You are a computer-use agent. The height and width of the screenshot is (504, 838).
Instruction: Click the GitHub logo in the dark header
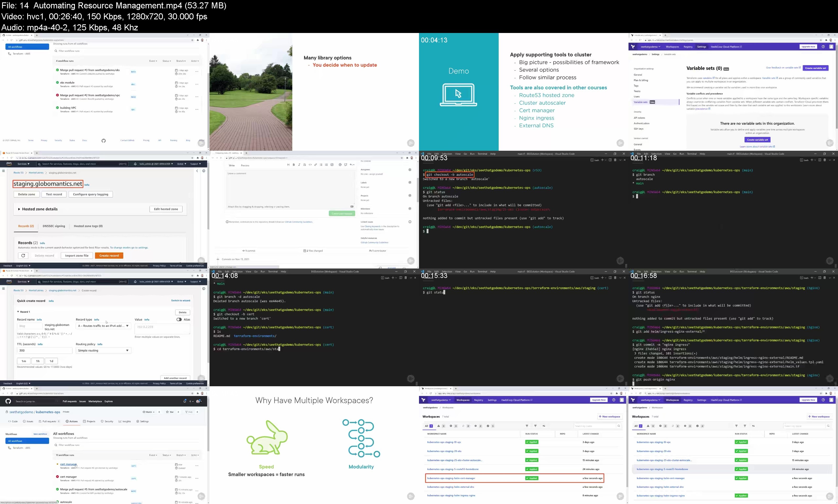click(x=8, y=401)
